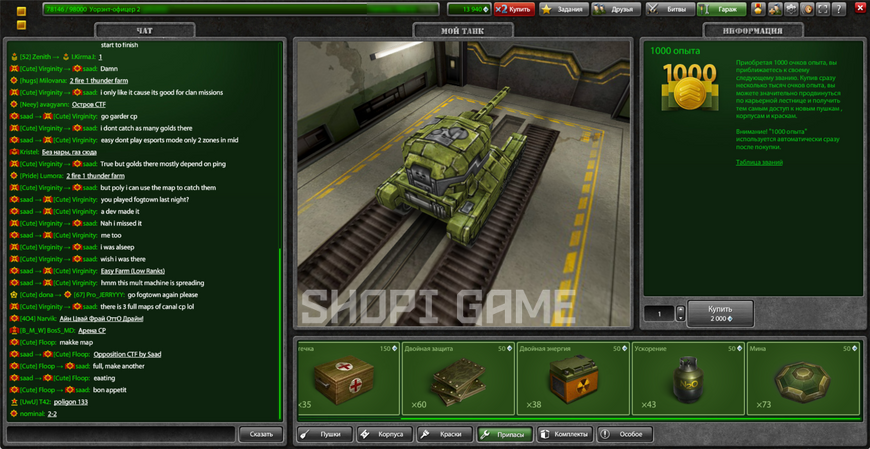This screenshot has width=870, height=449.
Task: Toggle sound with the speaker icon
Action: pyautogui.click(x=807, y=9)
